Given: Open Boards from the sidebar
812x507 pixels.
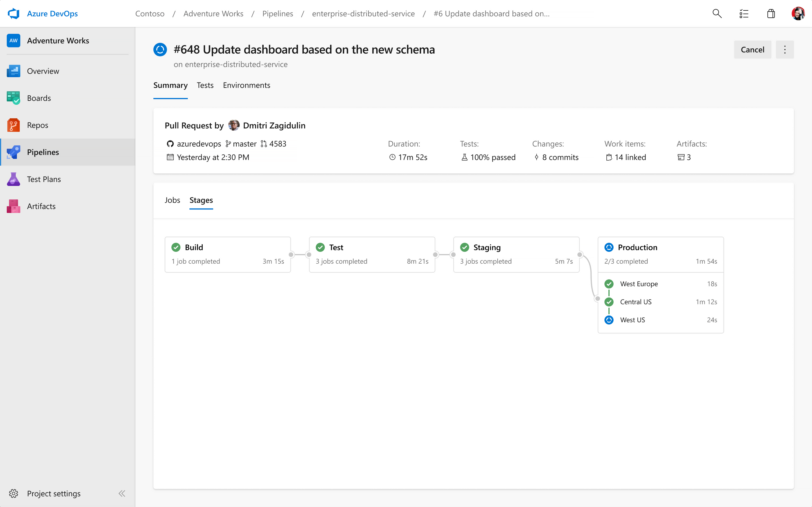Looking at the screenshot, I should tap(39, 98).
